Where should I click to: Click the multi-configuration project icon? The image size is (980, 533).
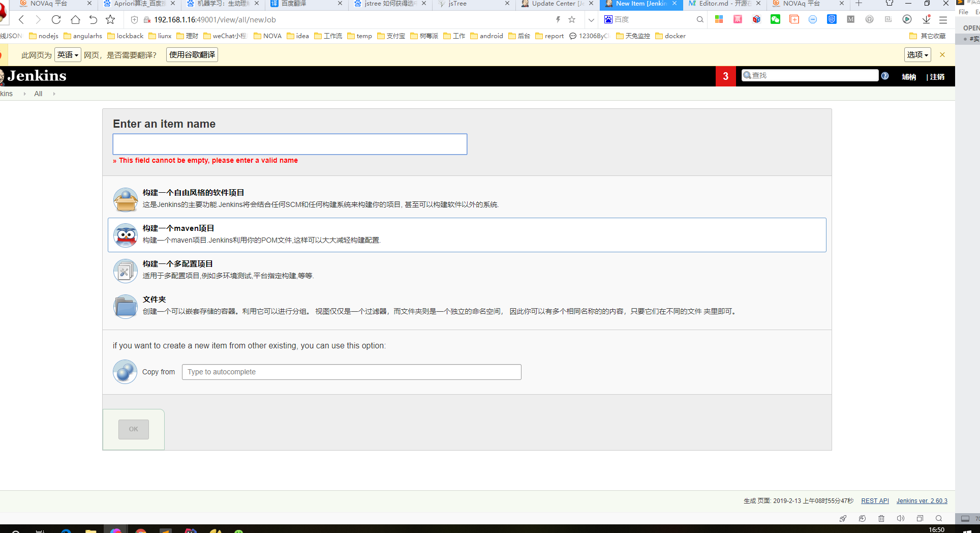125,271
